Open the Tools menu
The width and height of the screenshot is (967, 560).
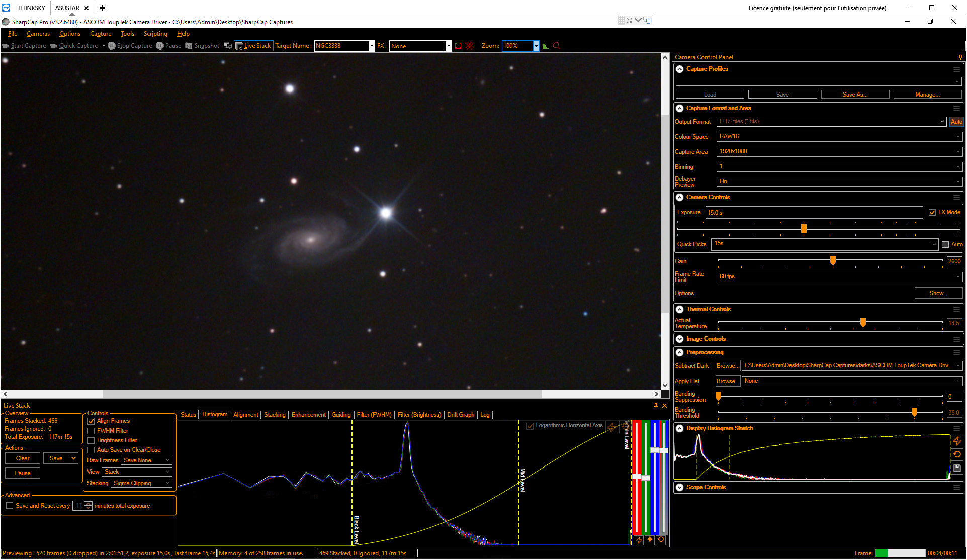[x=127, y=34]
